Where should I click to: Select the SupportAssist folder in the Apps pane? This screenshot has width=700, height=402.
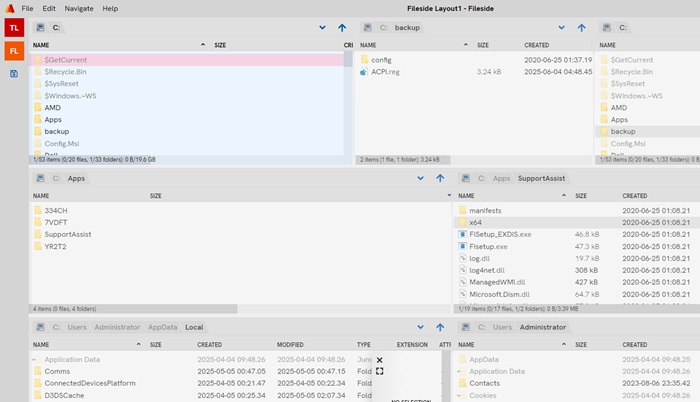point(66,234)
